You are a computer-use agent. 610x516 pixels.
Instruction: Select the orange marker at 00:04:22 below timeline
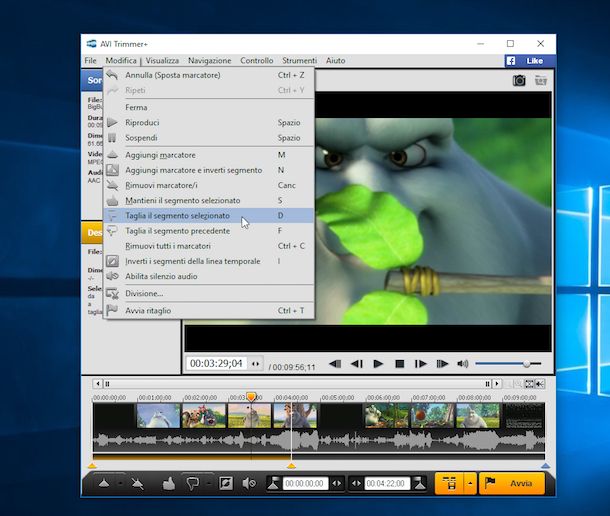291,465
